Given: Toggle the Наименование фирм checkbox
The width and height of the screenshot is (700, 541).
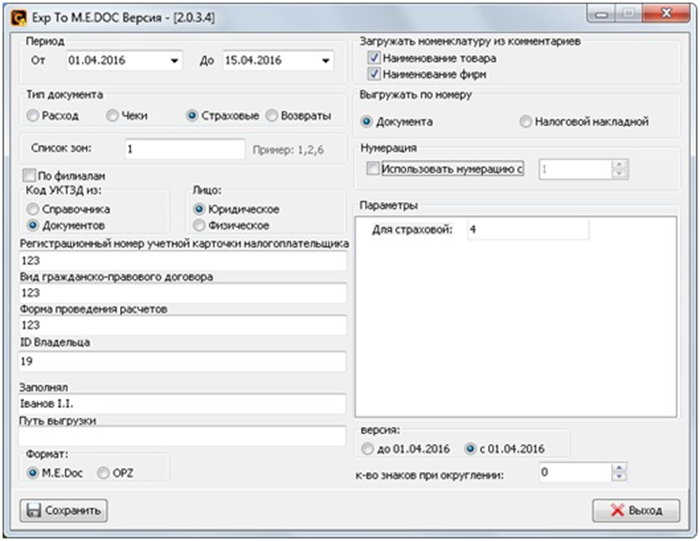Looking at the screenshot, I should (374, 74).
